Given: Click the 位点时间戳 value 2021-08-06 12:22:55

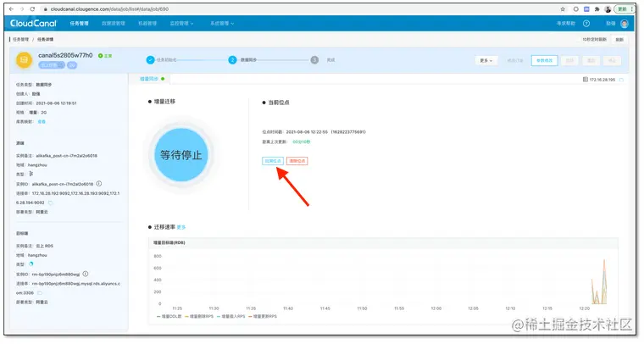Looking at the screenshot, I should [x=307, y=132].
